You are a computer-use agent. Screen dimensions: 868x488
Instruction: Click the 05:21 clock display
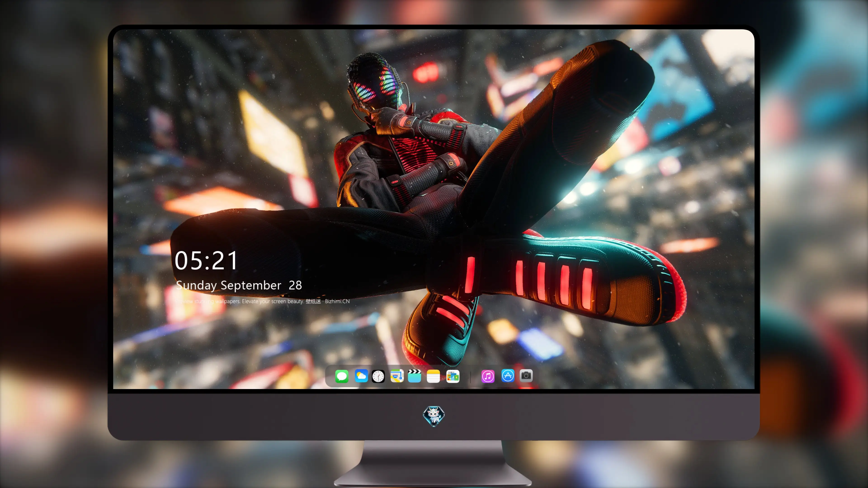coord(206,261)
